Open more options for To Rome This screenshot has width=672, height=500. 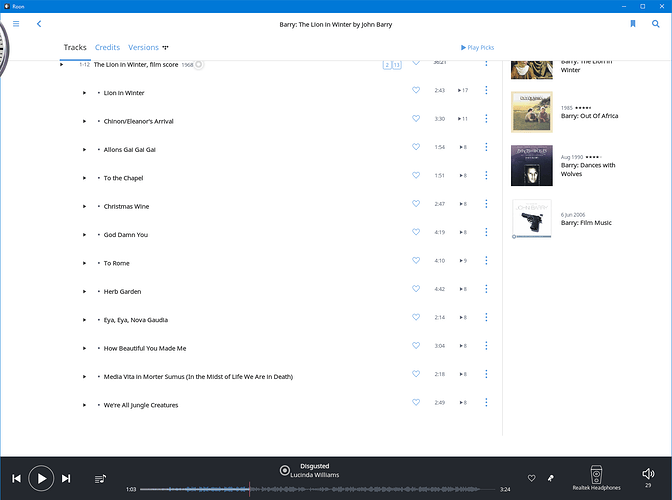(486, 260)
